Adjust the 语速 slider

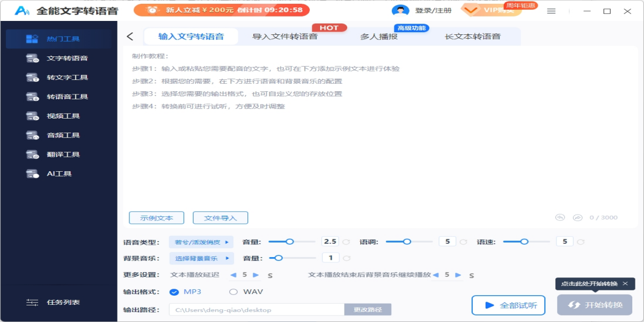coord(526,242)
